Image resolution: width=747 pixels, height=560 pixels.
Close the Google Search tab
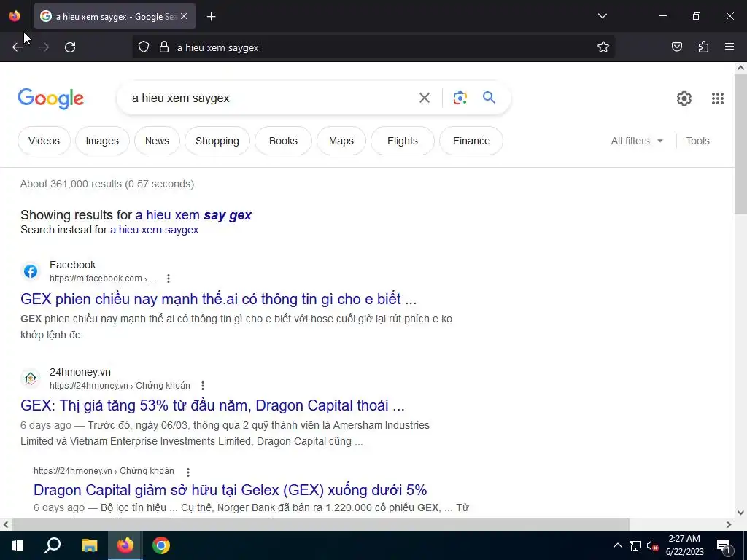(184, 16)
